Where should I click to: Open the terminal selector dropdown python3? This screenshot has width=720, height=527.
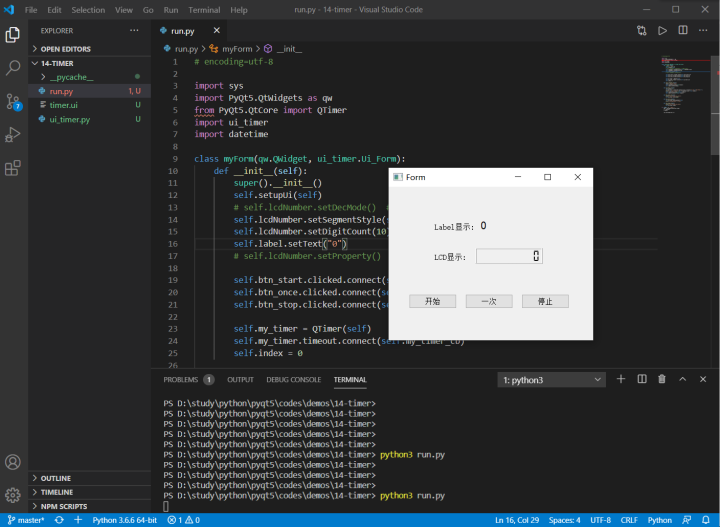(x=551, y=380)
